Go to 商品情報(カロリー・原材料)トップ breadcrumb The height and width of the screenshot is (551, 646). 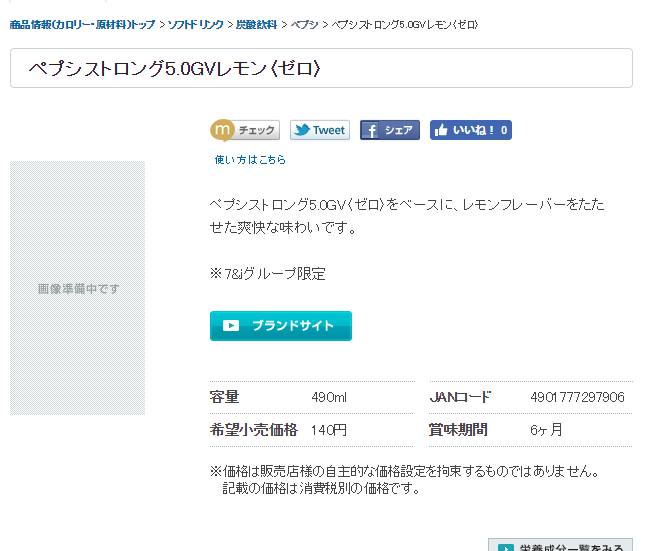82,23
